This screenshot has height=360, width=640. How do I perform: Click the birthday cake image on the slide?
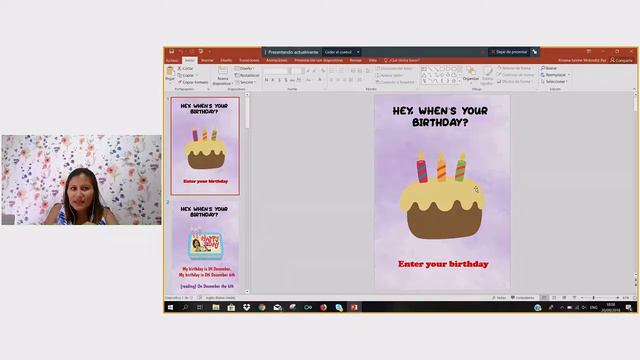click(x=442, y=196)
